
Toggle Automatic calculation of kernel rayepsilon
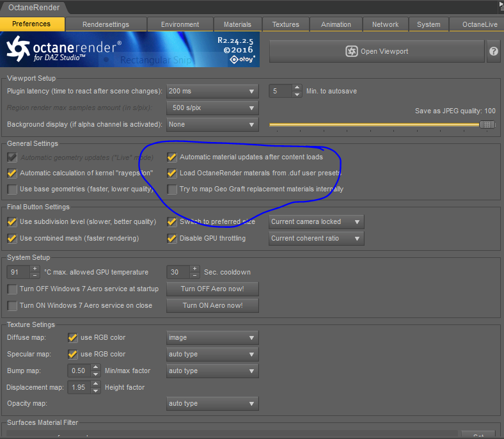[12, 173]
